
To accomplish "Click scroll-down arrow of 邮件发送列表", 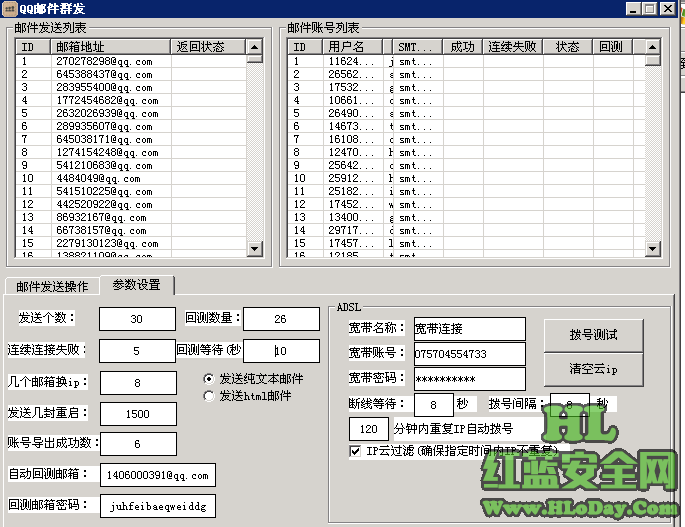I will click(254, 249).
